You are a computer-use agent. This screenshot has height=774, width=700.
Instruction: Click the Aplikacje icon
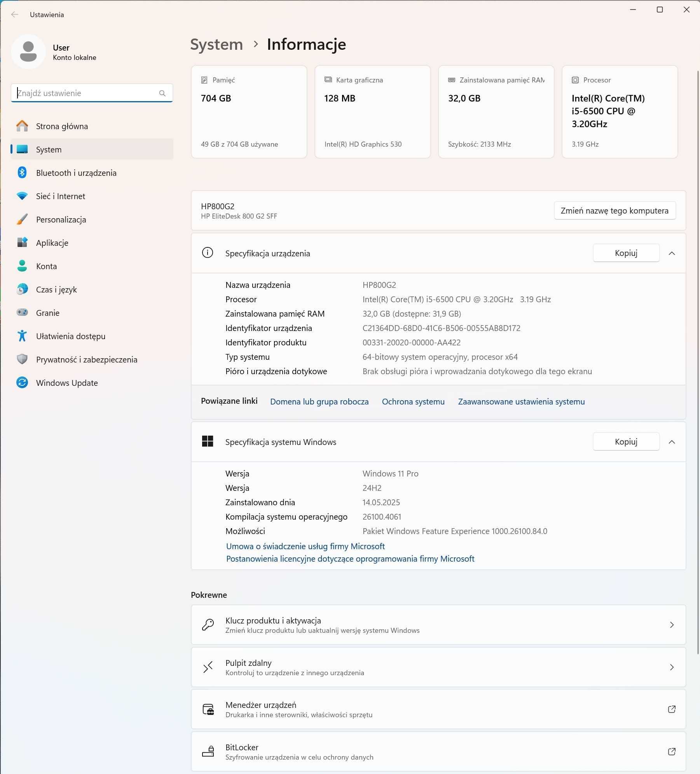(22, 243)
